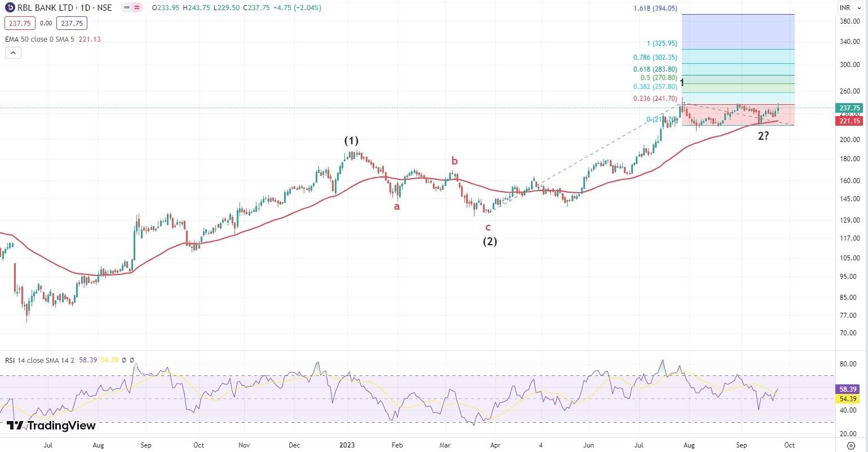Select the (2) wave label
This screenshot has height=452, width=868.
point(489,242)
